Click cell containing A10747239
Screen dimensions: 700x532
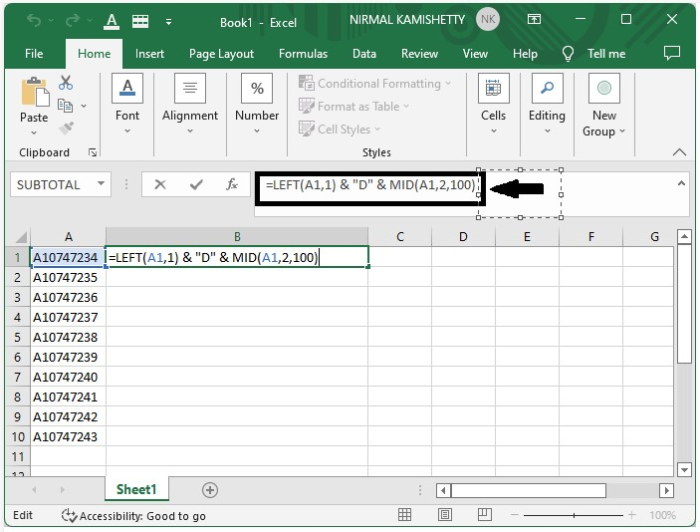(68, 357)
